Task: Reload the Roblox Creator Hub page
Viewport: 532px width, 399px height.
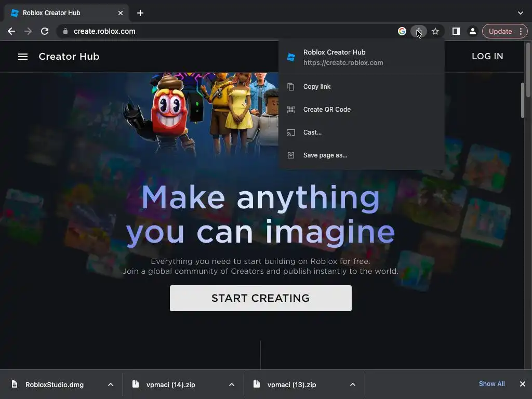Action: [45, 31]
